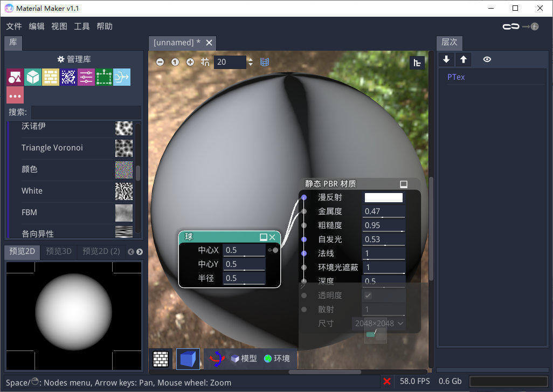Open the 管理库 library manager
Viewport: 553px width, 392px height.
[74, 59]
